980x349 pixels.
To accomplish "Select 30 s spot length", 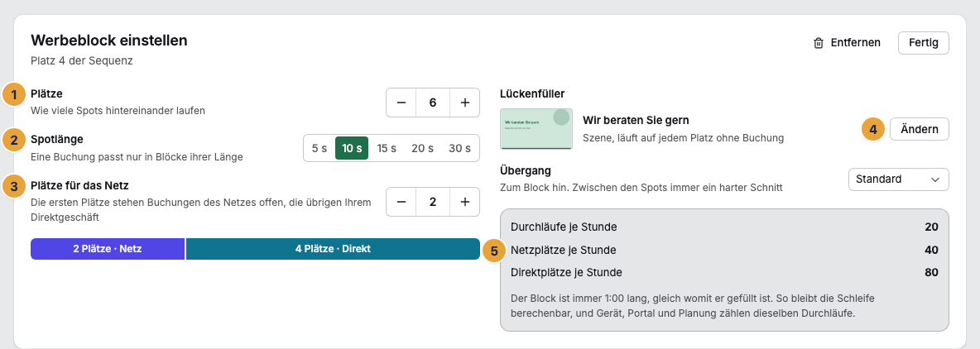I will point(459,148).
